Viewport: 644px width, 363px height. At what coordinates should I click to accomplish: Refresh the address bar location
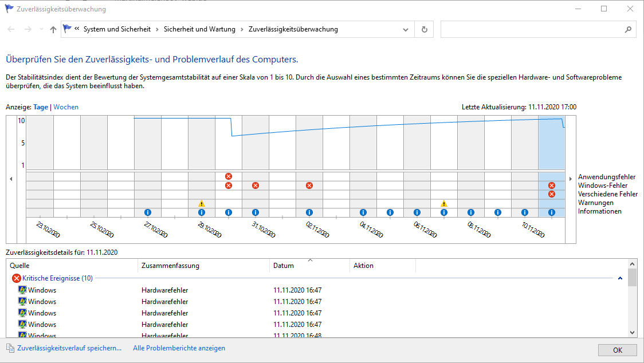click(424, 30)
